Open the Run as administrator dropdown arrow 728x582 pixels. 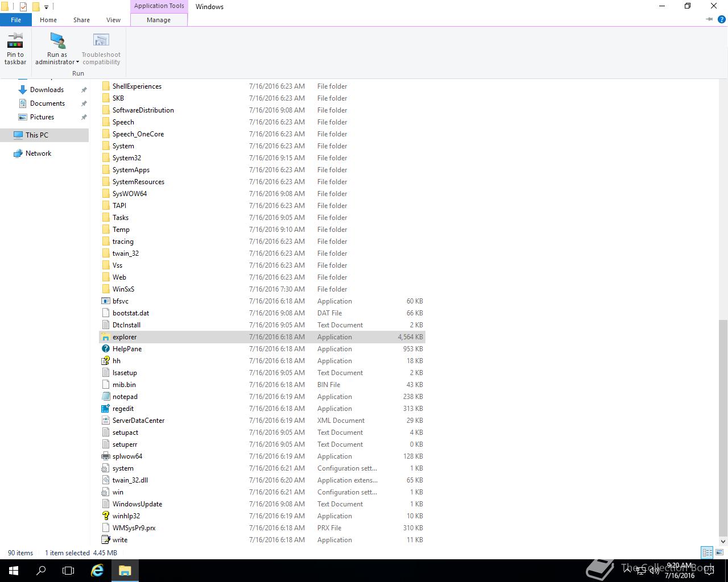[x=77, y=63]
